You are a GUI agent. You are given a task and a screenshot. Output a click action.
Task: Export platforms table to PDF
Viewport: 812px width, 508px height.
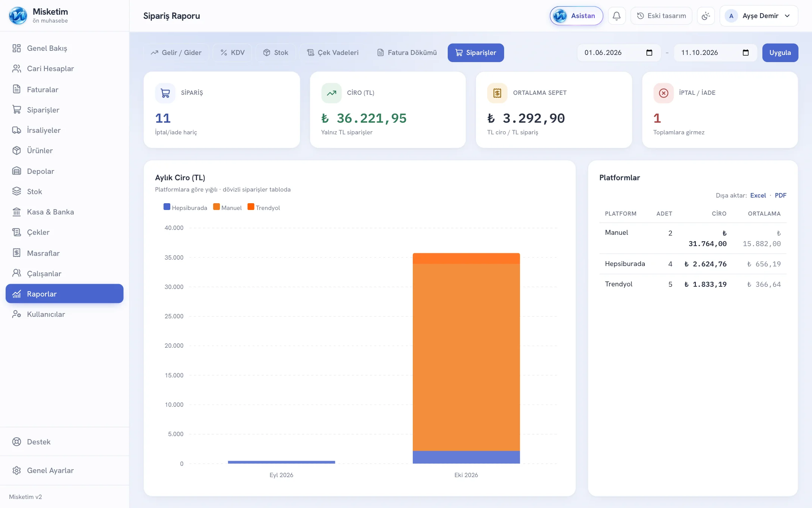point(780,195)
